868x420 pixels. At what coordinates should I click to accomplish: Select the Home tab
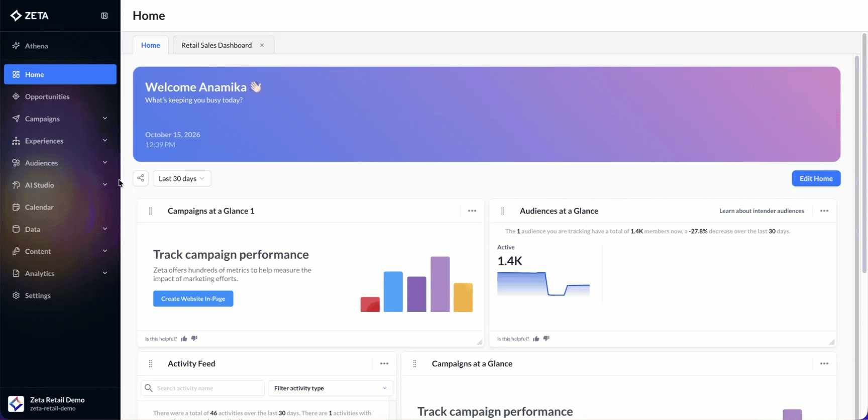[x=151, y=45]
